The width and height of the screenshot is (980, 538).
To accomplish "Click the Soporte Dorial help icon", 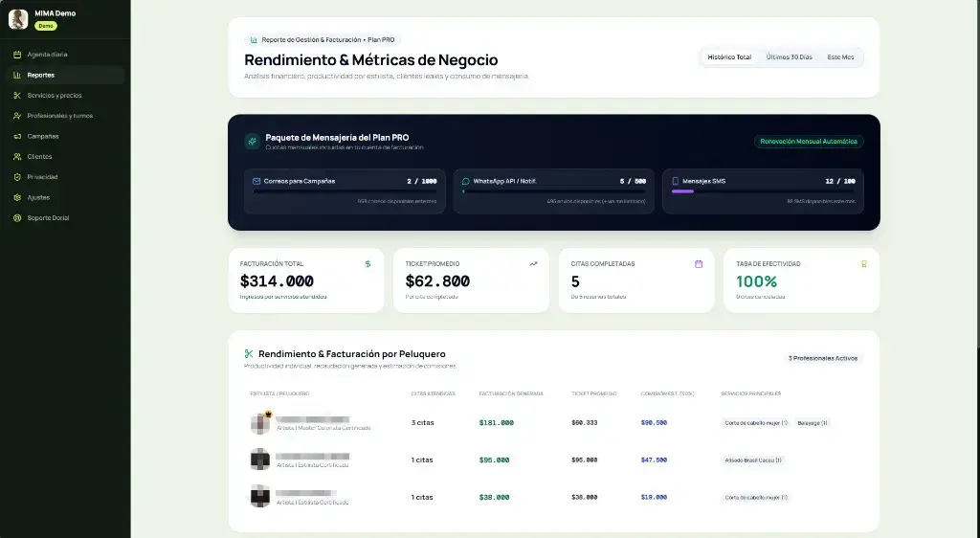I will coord(17,218).
